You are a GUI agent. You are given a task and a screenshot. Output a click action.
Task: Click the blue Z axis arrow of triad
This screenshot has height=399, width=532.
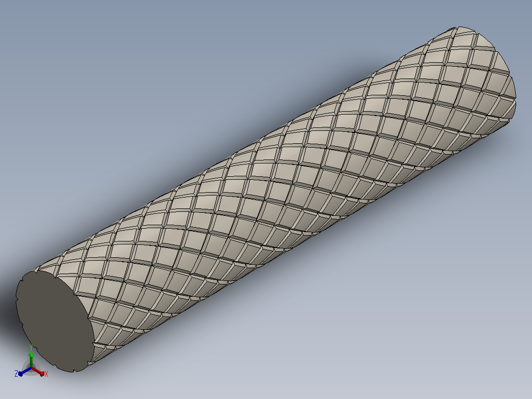click(25, 371)
